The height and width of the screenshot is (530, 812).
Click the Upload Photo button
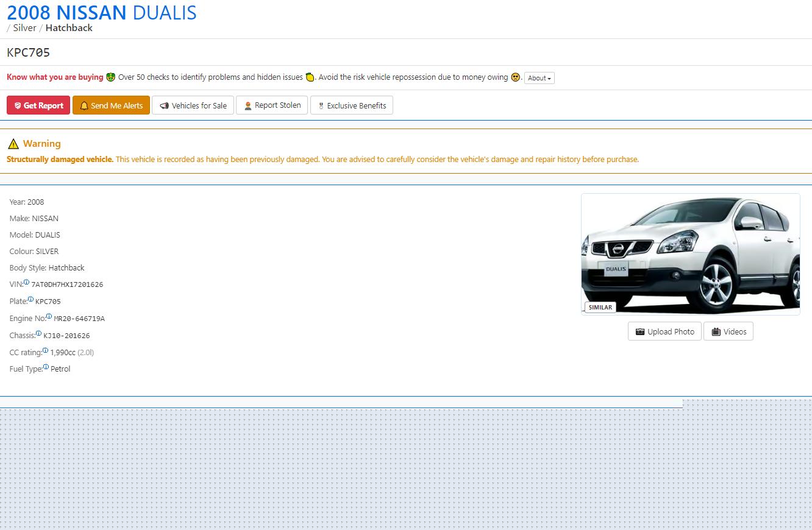click(664, 331)
